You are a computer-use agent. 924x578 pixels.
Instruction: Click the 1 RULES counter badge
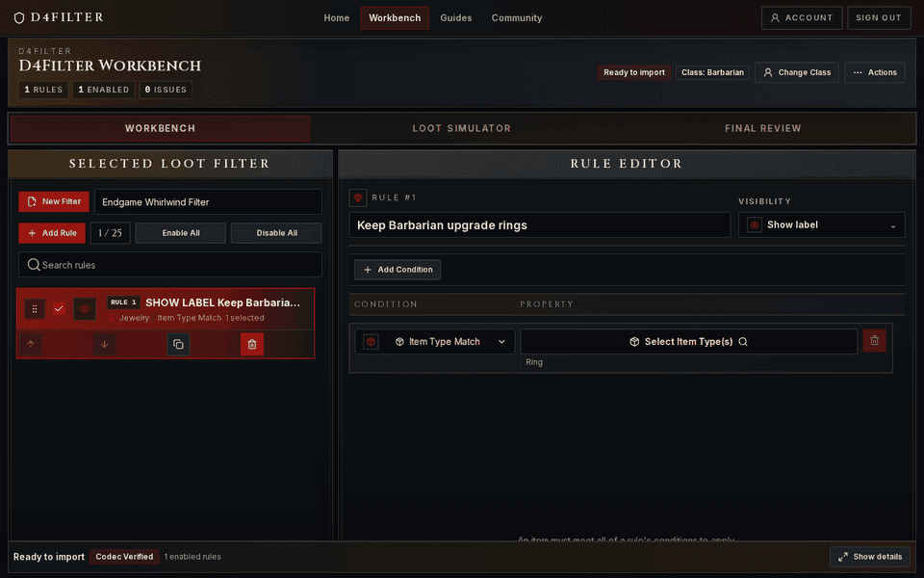tap(43, 90)
